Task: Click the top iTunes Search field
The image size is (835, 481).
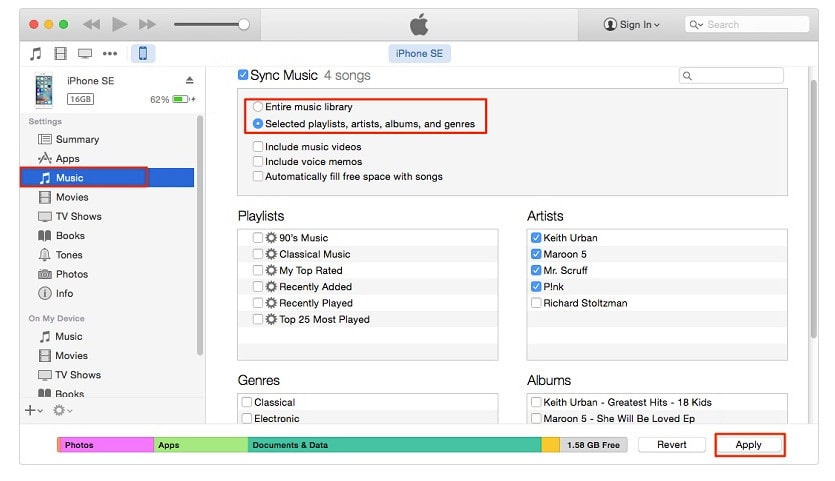Action: 747,25
